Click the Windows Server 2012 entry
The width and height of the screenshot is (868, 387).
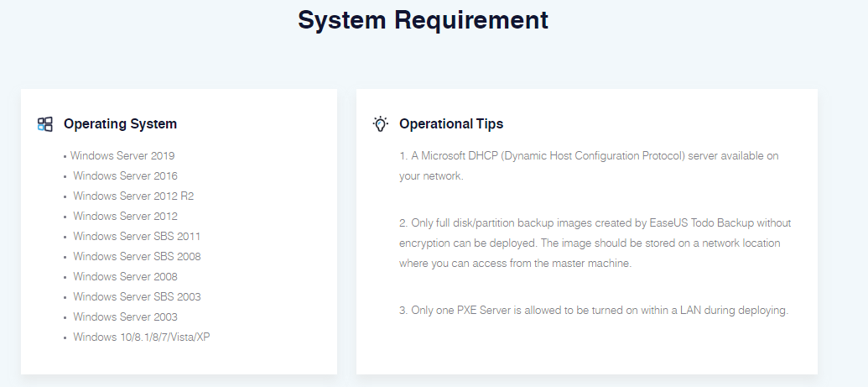point(125,217)
